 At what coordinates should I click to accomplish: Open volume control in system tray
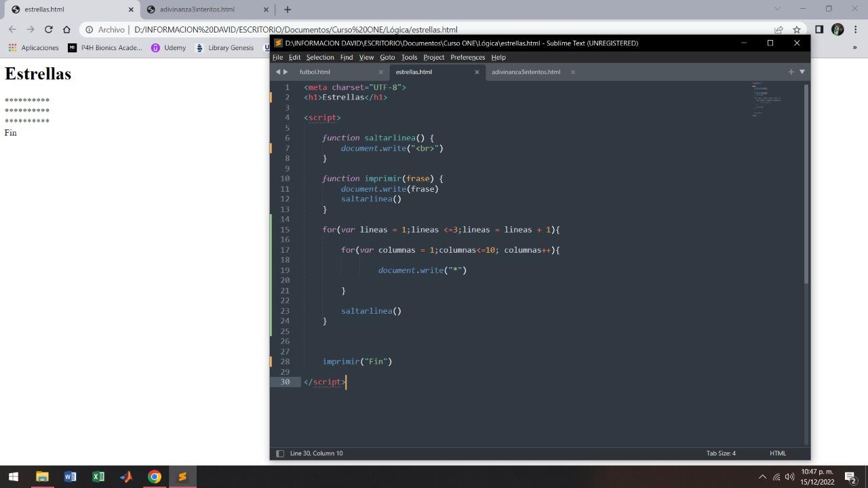coord(789,477)
